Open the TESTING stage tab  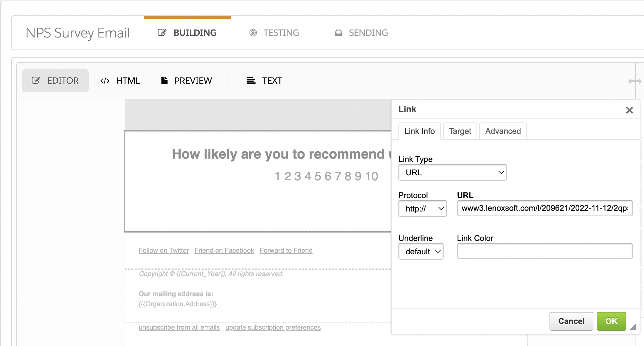coord(274,33)
